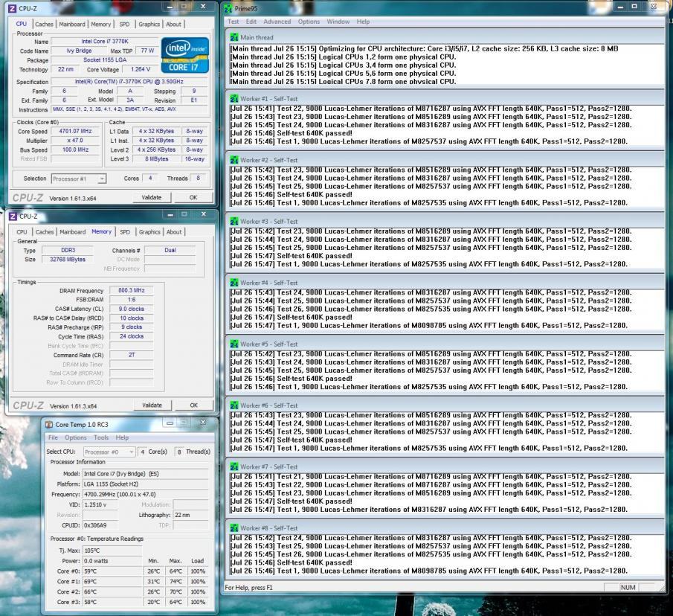
Task: Open the Help menu in Core Temp
Action: tap(122, 437)
